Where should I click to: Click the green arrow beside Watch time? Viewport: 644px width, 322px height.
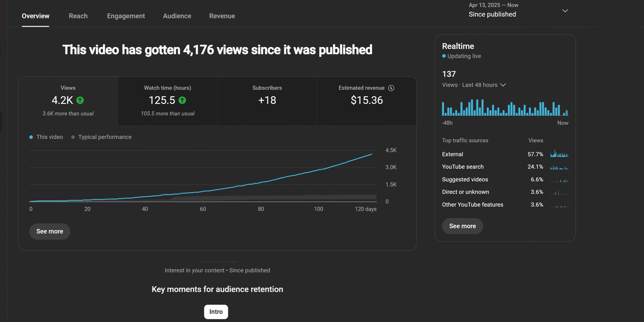pyautogui.click(x=182, y=100)
